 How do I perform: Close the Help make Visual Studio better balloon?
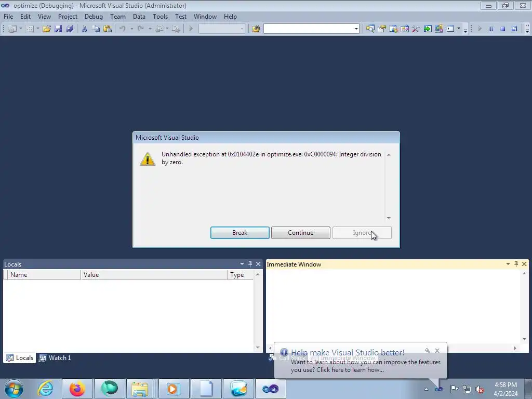pyautogui.click(x=437, y=351)
